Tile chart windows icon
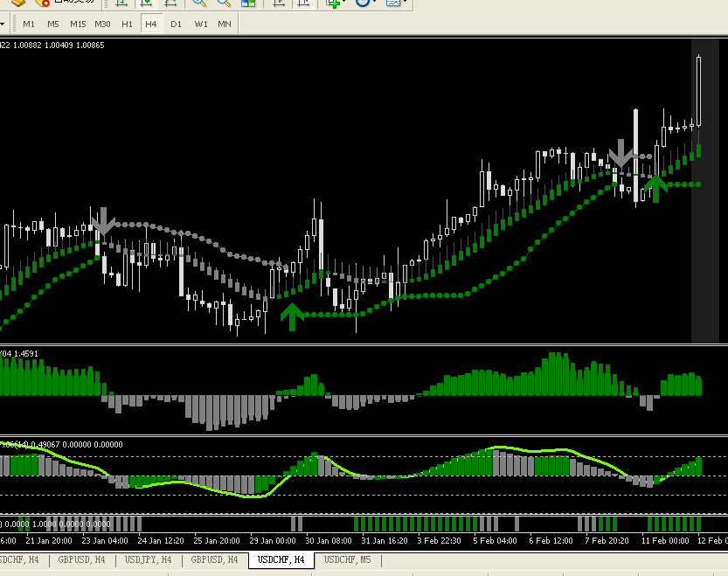The width and height of the screenshot is (728, 576). pos(248,3)
